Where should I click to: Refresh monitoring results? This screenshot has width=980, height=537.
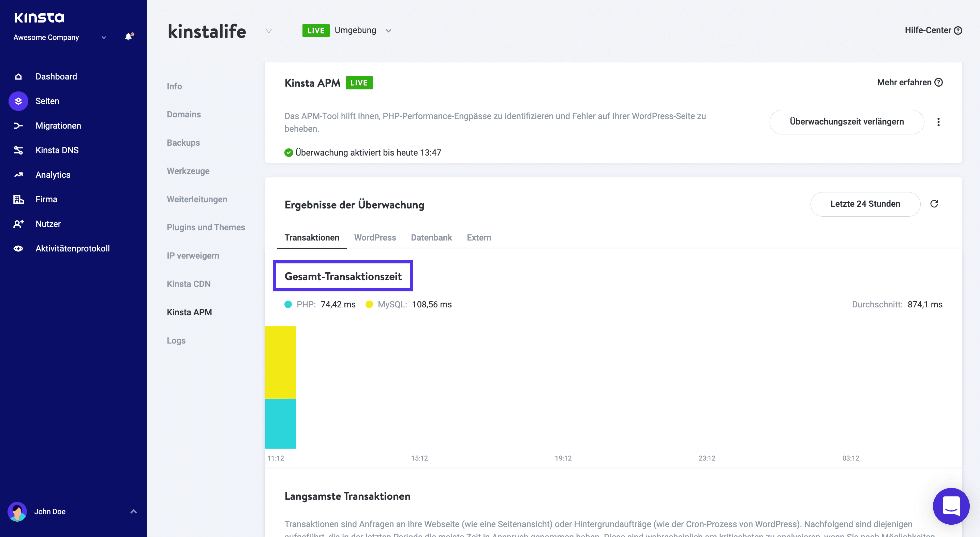coord(934,204)
